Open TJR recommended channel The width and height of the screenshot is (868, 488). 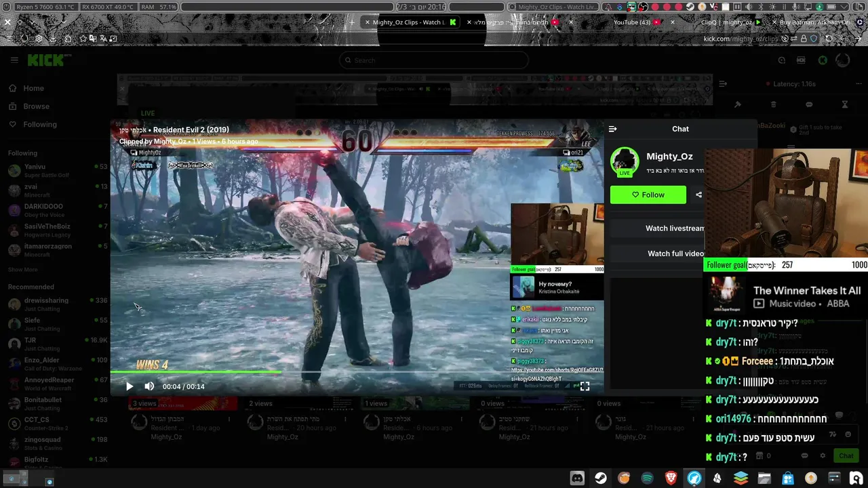[58, 344]
